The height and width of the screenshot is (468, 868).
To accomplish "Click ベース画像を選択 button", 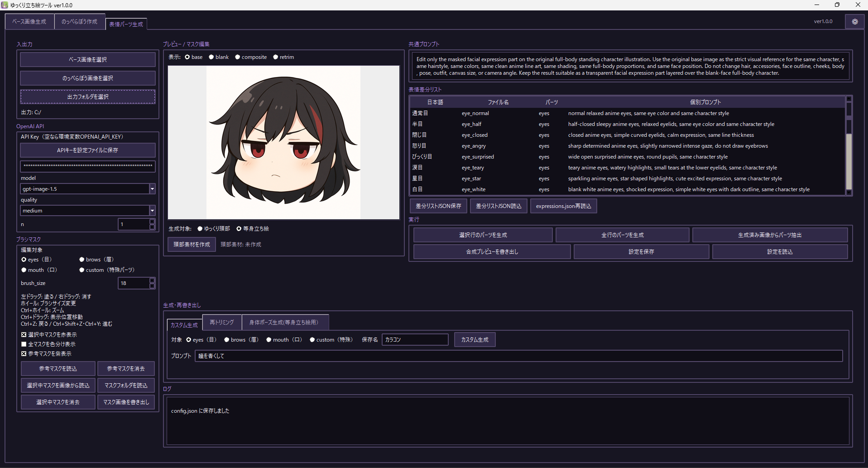I will [88, 60].
